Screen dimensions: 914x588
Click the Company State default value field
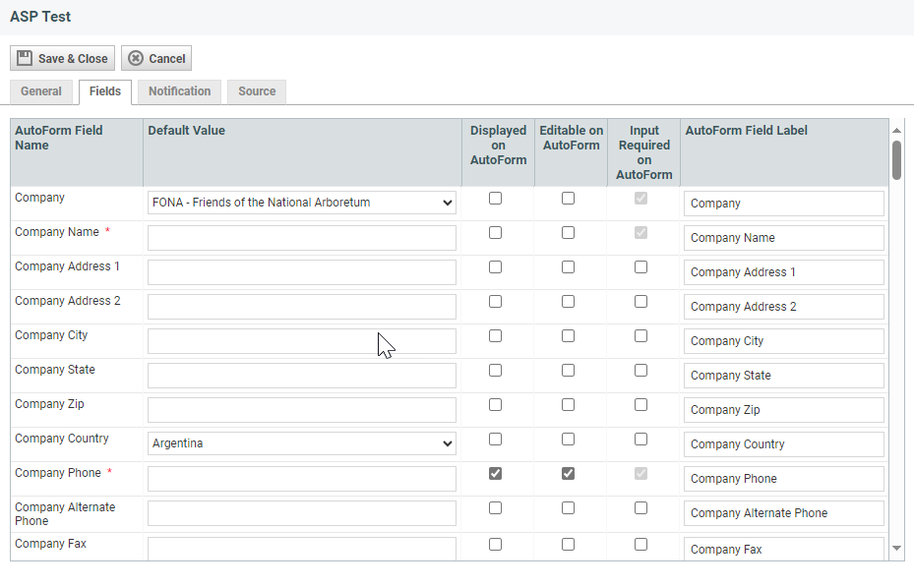coord(301,376)
